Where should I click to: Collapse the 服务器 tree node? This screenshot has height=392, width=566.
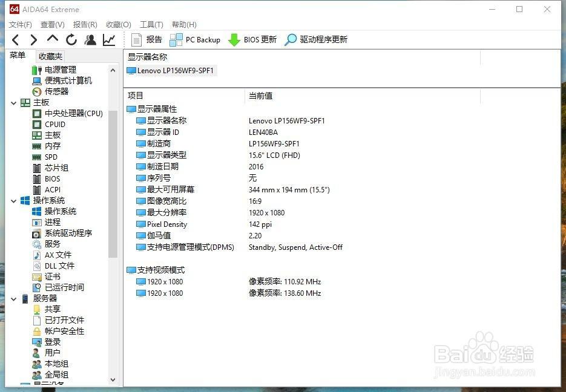point(14,299)
